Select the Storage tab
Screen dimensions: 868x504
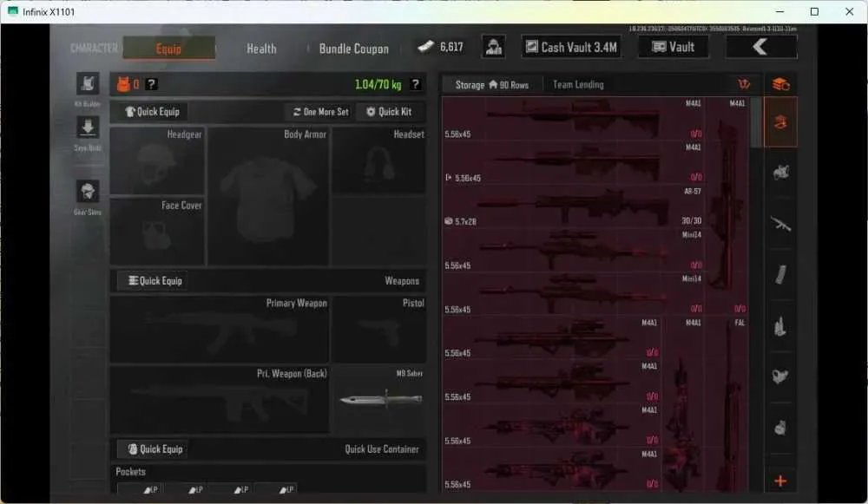coord(491,85)
